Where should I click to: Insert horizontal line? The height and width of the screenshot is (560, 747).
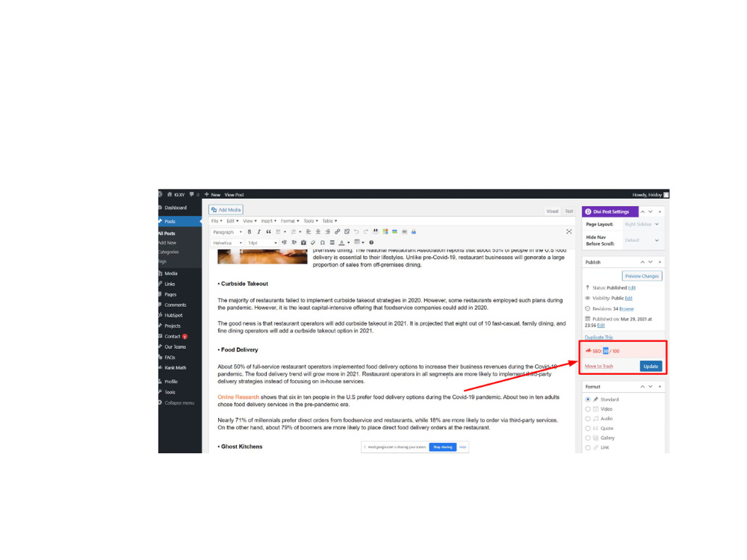[x=332, y=243]
